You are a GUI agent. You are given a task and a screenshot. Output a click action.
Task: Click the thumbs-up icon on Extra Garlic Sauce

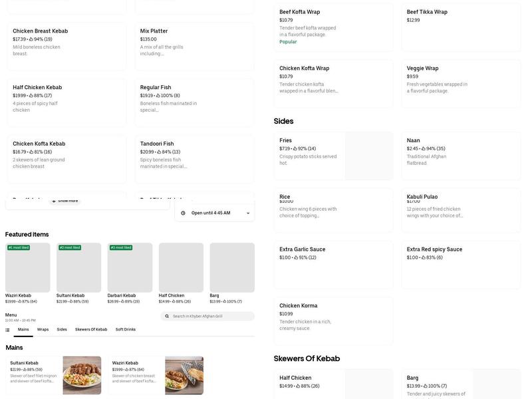[x=296, y=257]
